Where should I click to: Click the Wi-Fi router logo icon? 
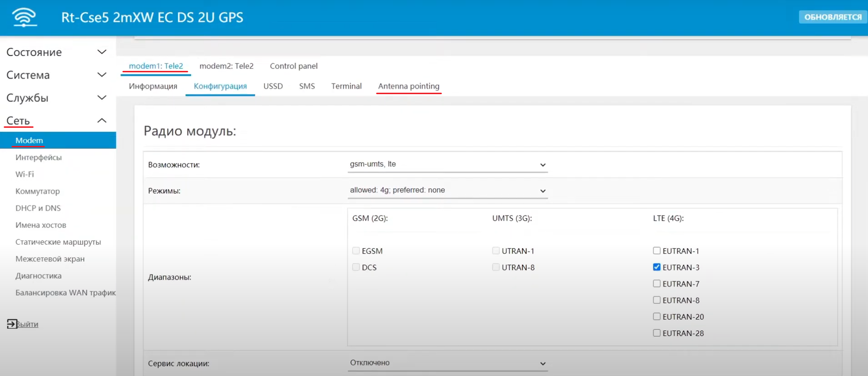pyautogui.click(x=24, y=17)
